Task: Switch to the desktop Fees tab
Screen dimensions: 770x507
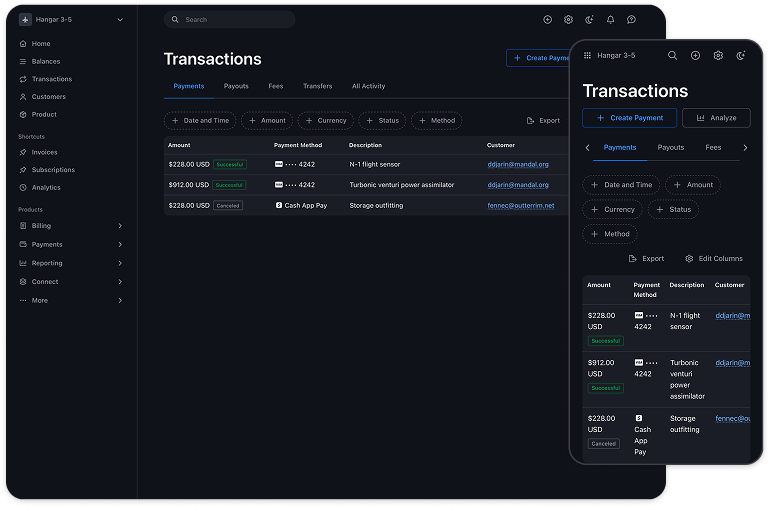Action: 275,86
